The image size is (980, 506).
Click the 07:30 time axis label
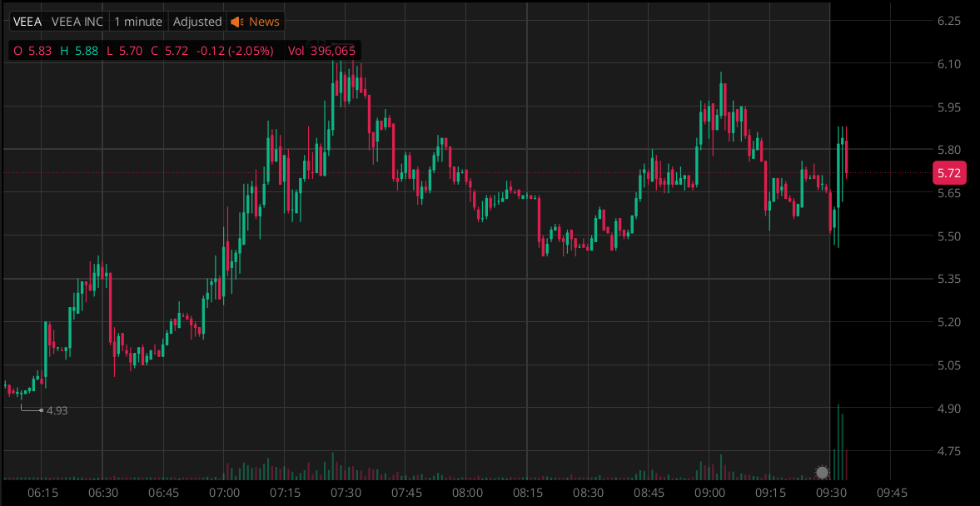tap(346, 493)
